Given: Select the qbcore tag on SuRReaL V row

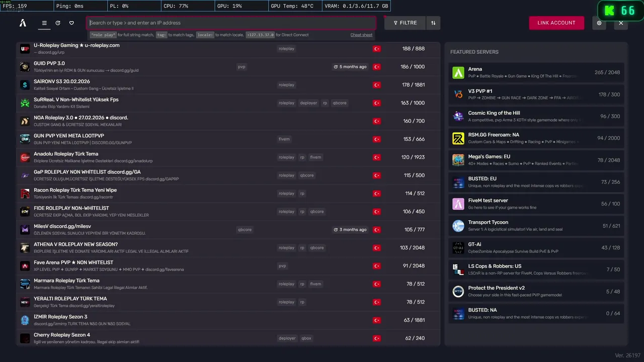Looking at the screenshot, I should [340, 103].
